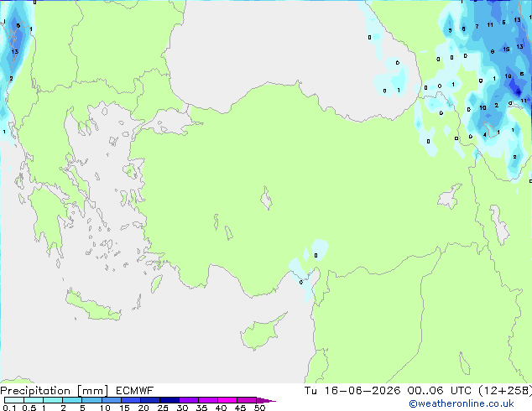Viewport: 532px width, 411px height.
Task: Click the 13 value near Albania coast
Action: pos(14,51)
